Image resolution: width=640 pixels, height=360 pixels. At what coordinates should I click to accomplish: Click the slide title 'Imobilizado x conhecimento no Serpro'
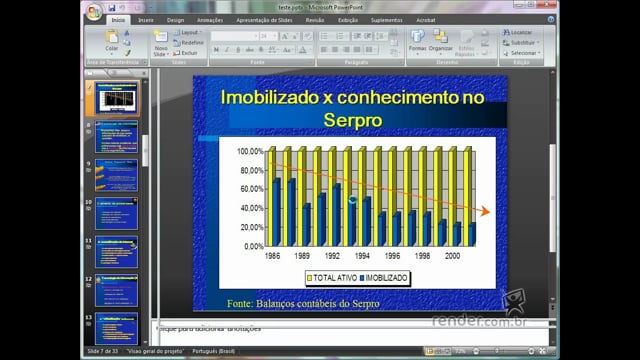coord(353,109)
